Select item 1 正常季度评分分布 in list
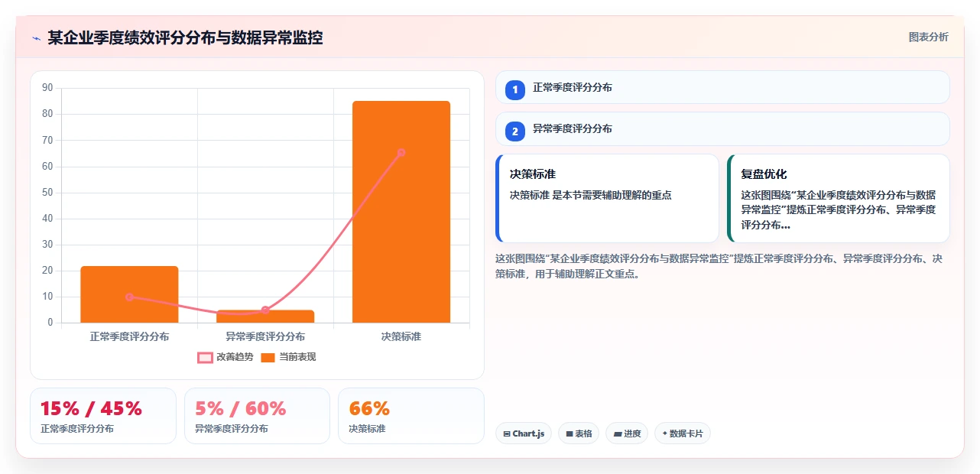The height and width of the screenshot is (474, 980). [x=722, y=88]
